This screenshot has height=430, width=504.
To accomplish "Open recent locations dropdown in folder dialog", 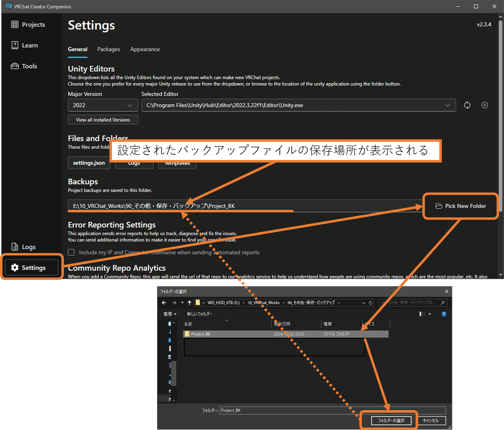I will (x=182, y=303).
